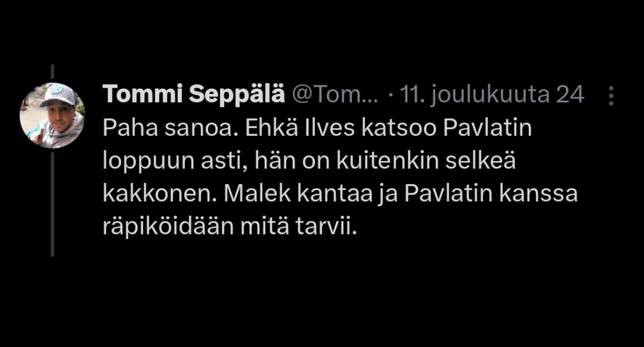Click the thread line above the avatar
Image resolution: width=644 pixels, height=347 pixels.
click(52, 73)
